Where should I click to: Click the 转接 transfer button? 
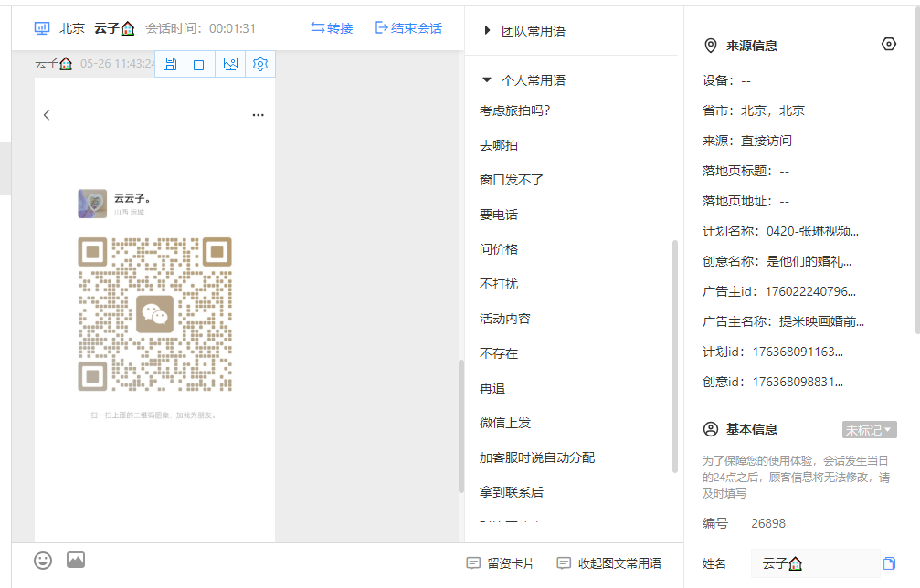[332, 28]
